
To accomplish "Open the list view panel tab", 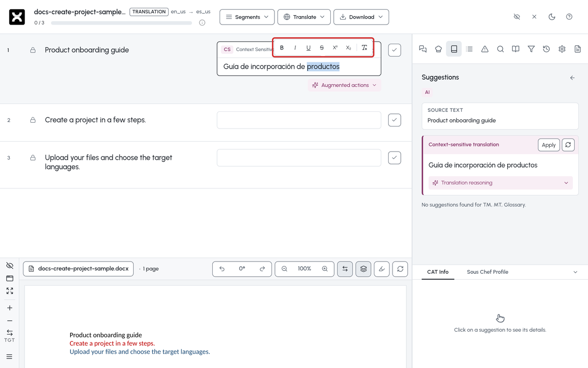I will point(469,49).
